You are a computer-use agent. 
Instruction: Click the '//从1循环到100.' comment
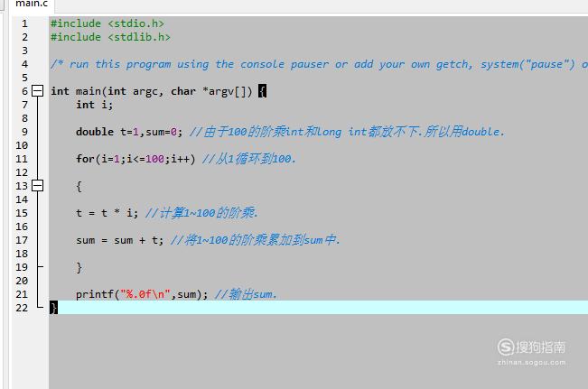click(x=249, y=159)
